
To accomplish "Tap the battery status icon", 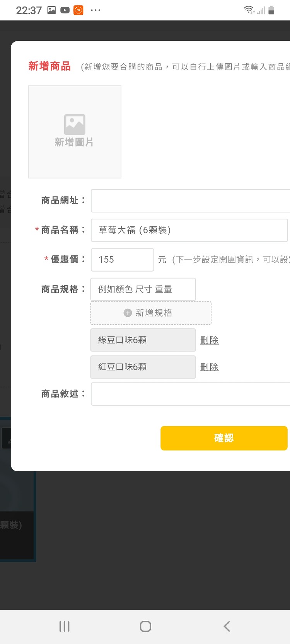I will [x=271, y=10].
